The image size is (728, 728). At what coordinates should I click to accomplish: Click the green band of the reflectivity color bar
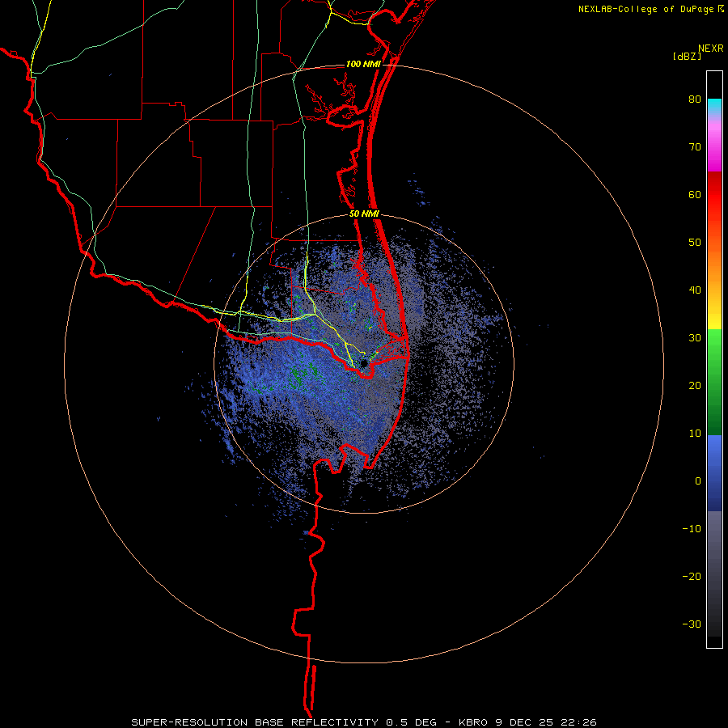714,382
